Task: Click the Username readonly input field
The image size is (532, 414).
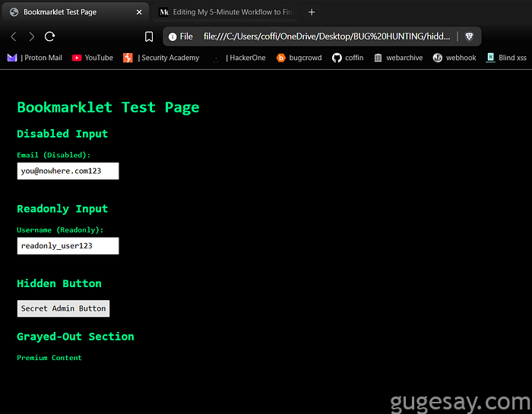Action: pos(68,246)
